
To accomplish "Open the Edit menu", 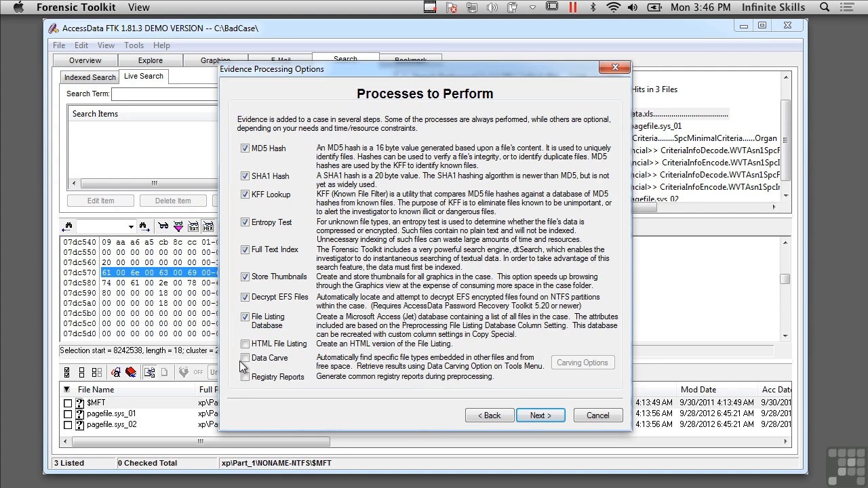I will (x=81, y=45).
